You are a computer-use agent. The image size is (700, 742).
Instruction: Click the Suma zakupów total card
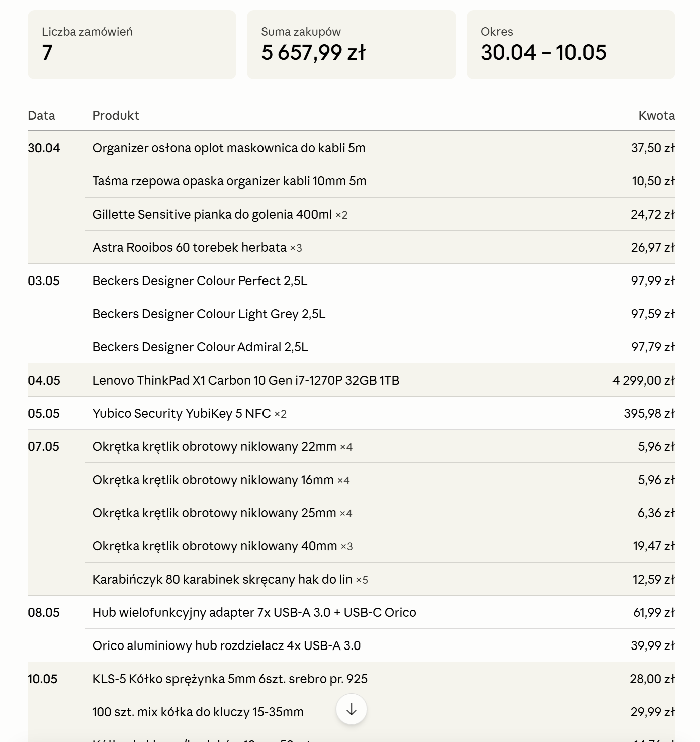click(351, 45)
